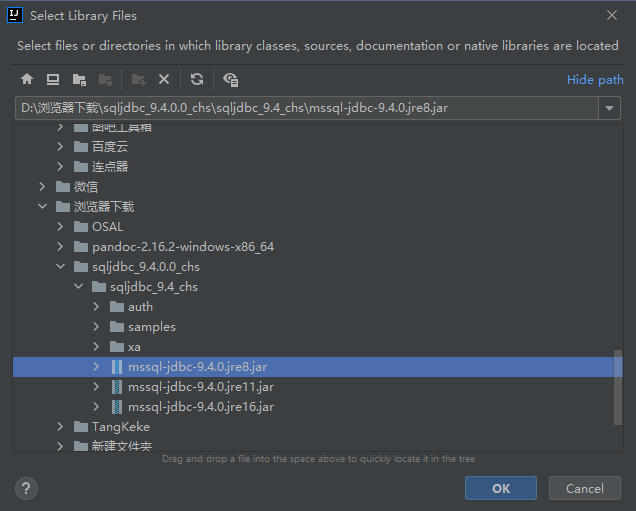Click the IntelliJ IDEA logo in the title bar
The height and width of the screenshot is (511, 636).
(15, 15)
